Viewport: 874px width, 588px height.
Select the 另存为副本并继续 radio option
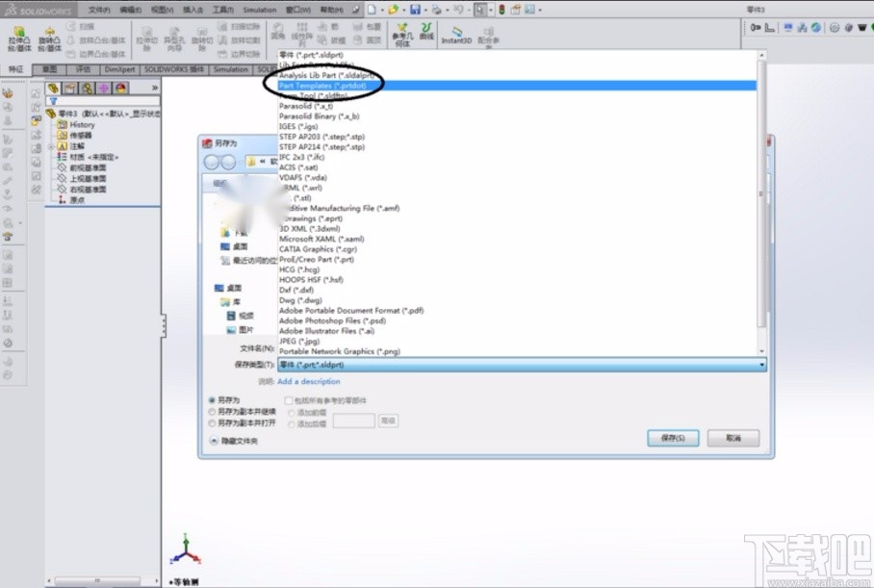[212, 412]
